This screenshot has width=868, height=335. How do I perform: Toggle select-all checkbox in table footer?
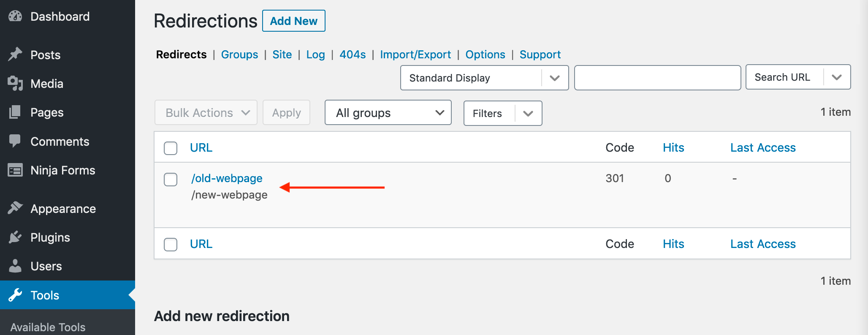click(x=171, y=245)
